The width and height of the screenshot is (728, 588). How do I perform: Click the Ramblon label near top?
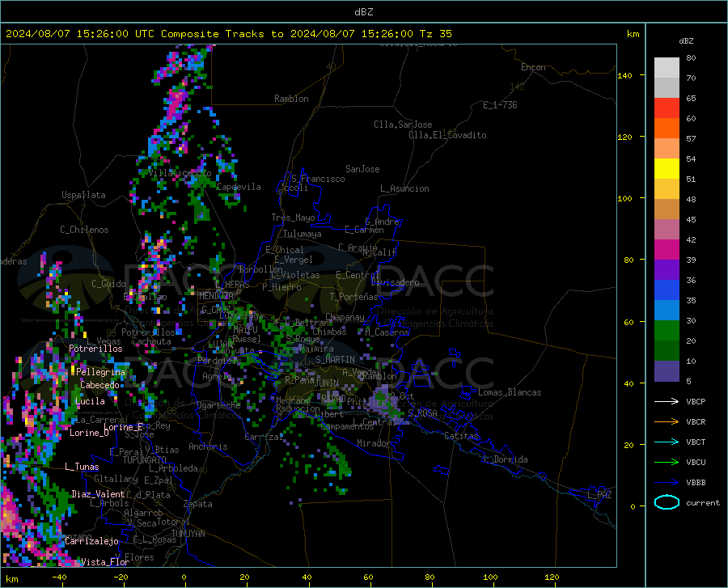291,99
